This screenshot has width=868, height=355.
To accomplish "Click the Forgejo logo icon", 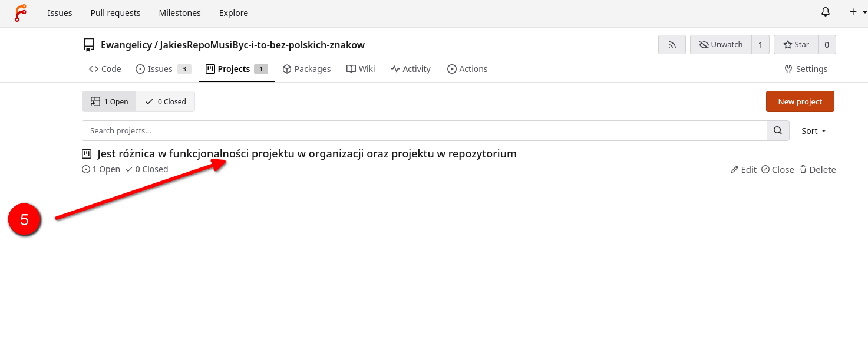I will [x=21, y=13].
